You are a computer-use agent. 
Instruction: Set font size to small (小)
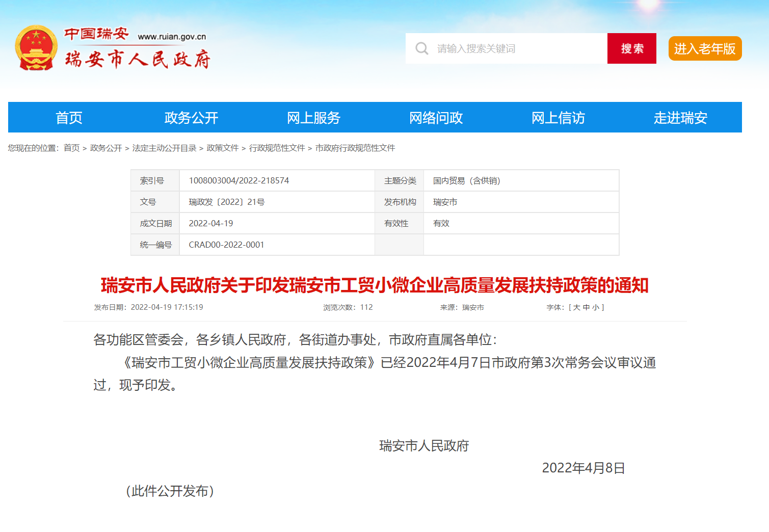coord(595,307)
